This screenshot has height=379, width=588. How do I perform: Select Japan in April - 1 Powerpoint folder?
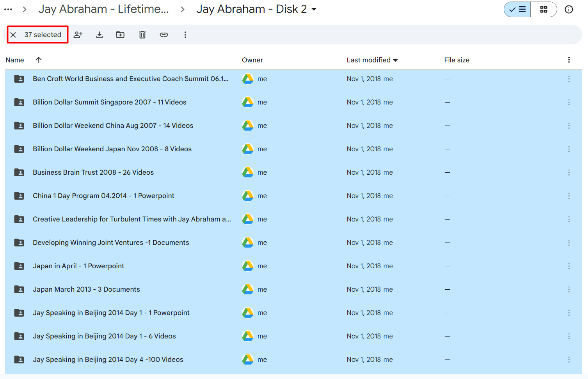(293, 266)
